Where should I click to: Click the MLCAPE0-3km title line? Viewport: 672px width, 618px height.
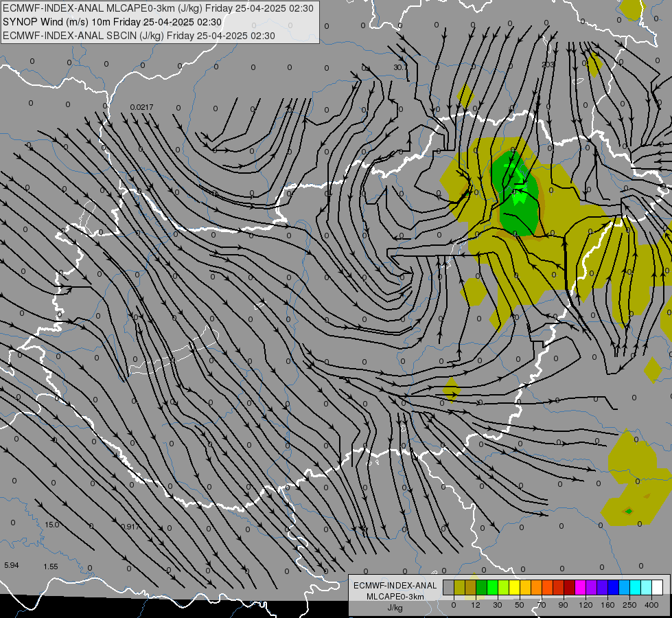158,8
